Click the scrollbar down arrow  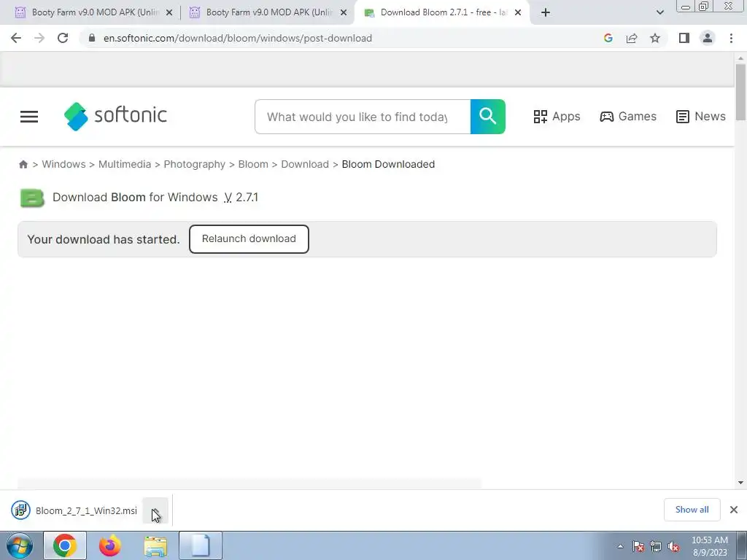(740, 483)
